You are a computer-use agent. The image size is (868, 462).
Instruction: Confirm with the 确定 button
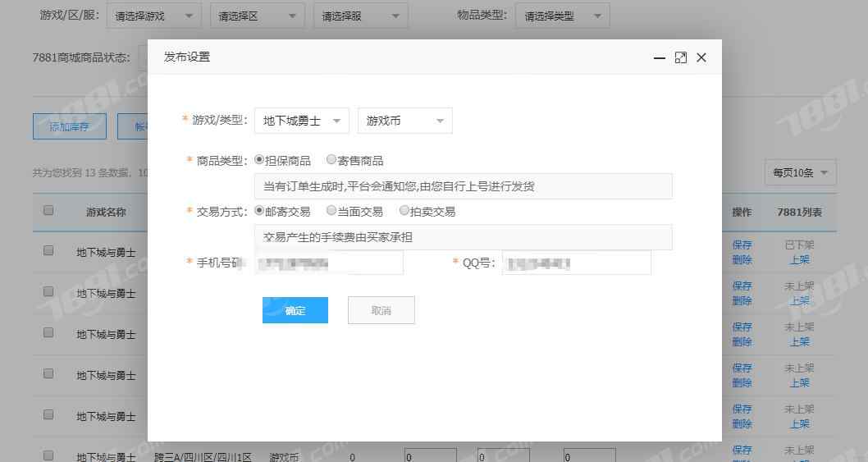click(x=295, y=310)
